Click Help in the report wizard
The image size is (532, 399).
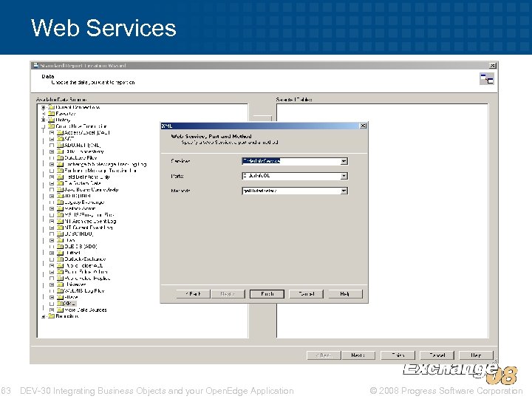[x=476, y=355]
